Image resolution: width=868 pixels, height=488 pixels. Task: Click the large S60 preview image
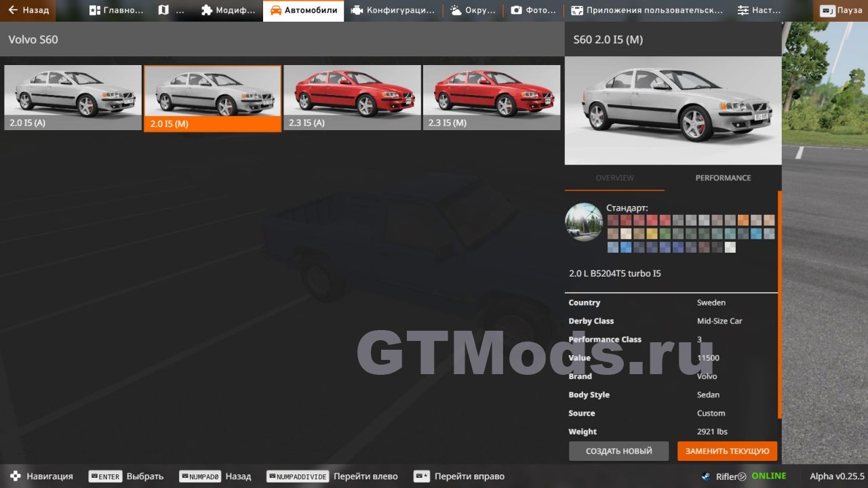pyautogui.click(x=673, y=110)
